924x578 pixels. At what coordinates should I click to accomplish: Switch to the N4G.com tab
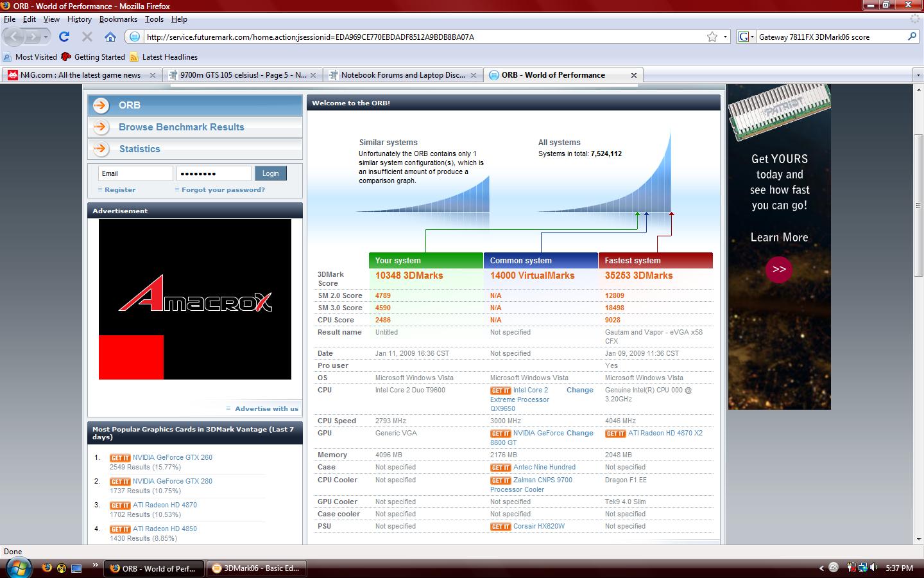tap(81, 75)
